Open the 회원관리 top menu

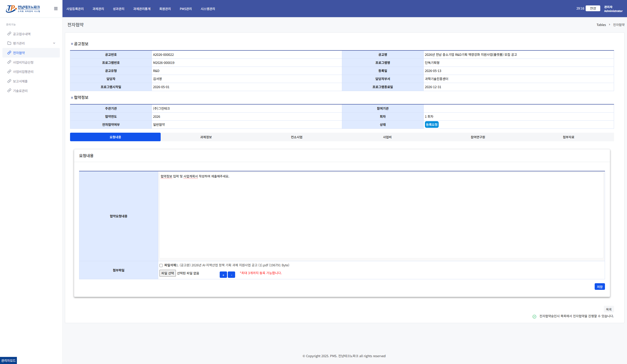click(165, 9)
